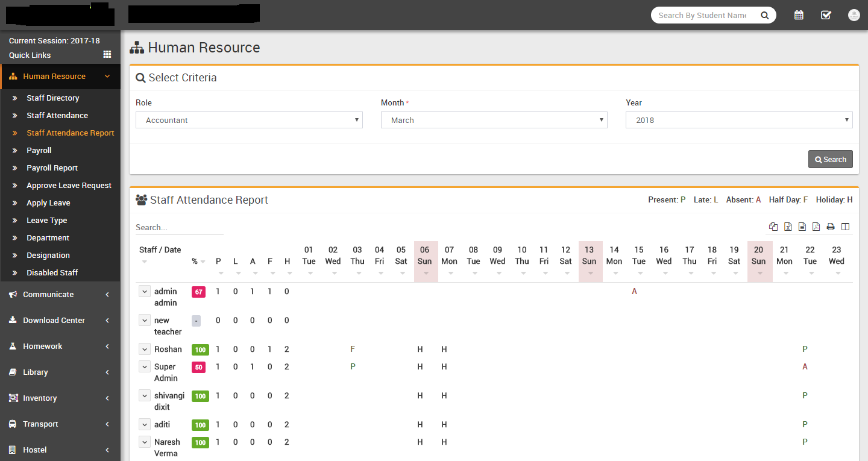868x461 pixels.
Task: Open the task checklist icon in header
Action: coord(826,15)
